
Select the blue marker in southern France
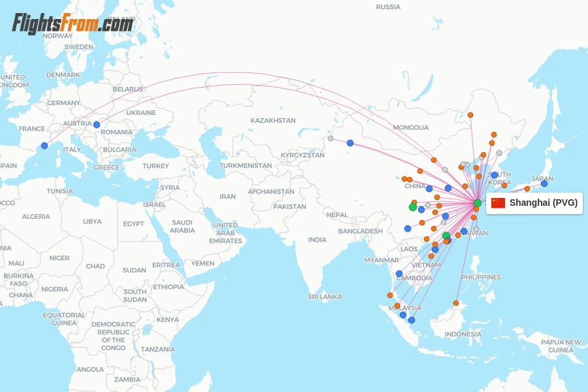tap(44, 146)
